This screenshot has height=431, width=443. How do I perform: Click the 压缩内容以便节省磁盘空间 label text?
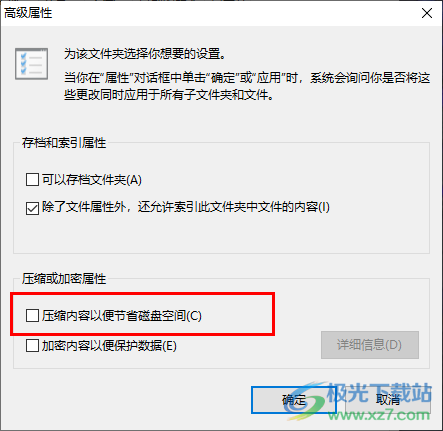122,316
